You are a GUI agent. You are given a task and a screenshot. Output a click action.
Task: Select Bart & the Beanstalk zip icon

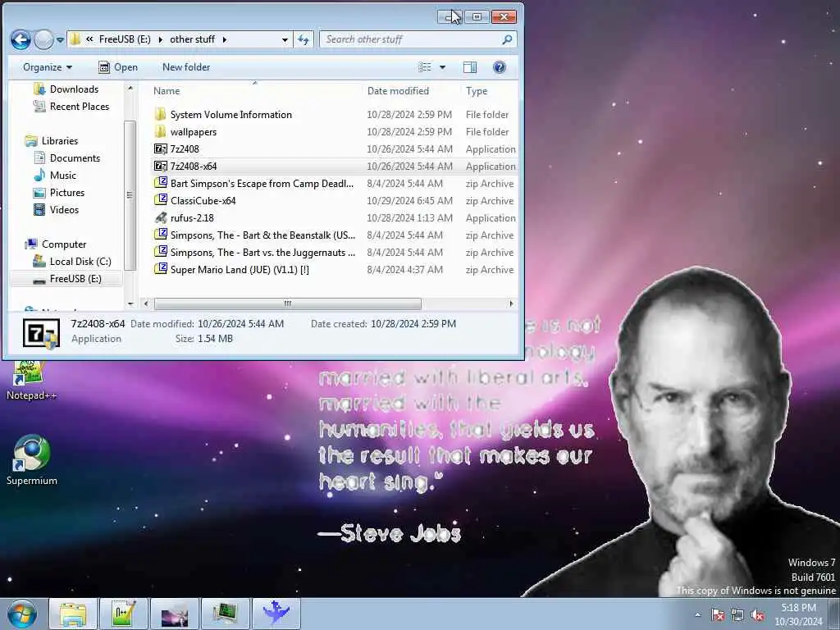161,235
